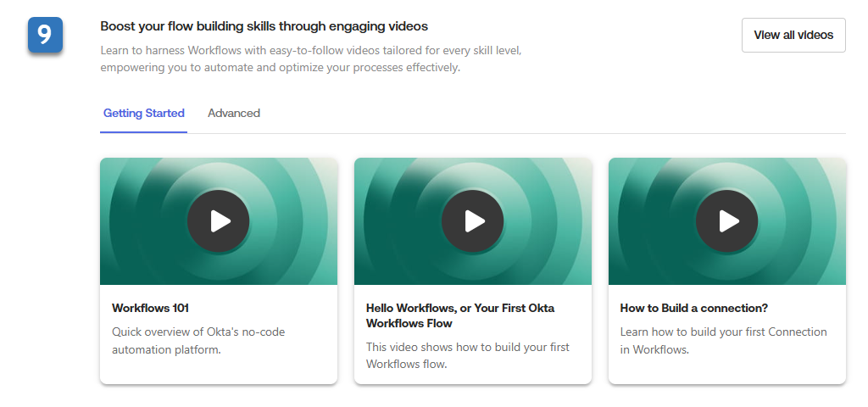Click the Boost your flow building skills heading

click(264, 26)
